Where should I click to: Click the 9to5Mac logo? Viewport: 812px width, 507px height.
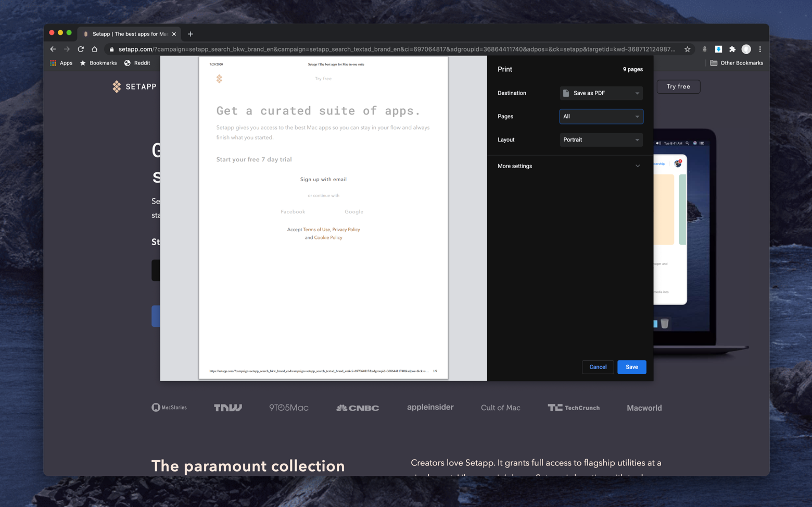[289, 408]
